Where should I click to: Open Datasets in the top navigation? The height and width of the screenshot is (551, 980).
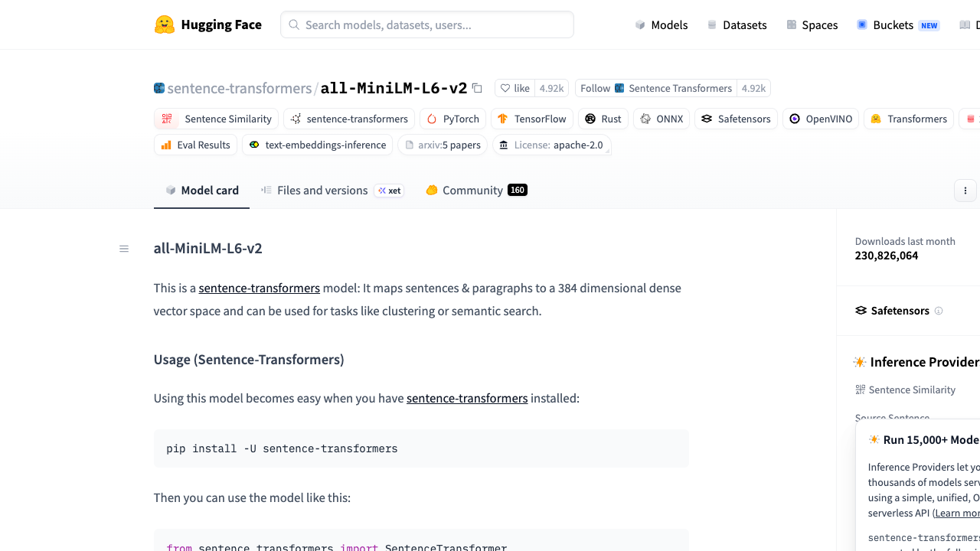(737, 24)
